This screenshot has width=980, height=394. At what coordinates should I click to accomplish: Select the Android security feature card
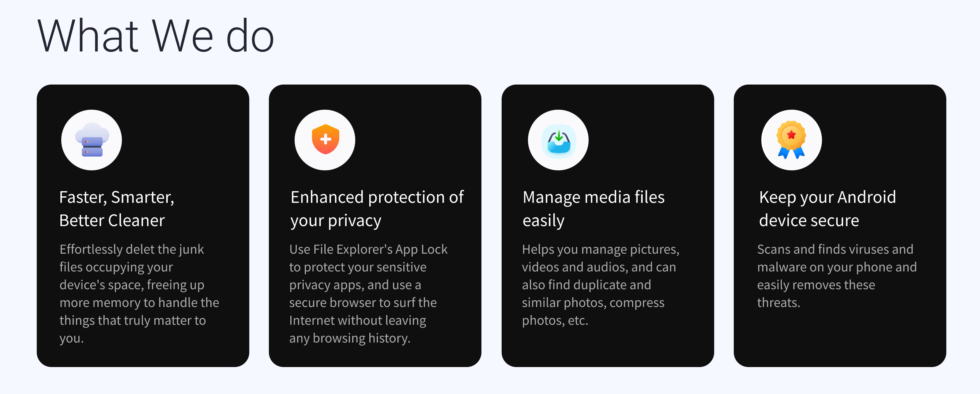coord(840,226)
